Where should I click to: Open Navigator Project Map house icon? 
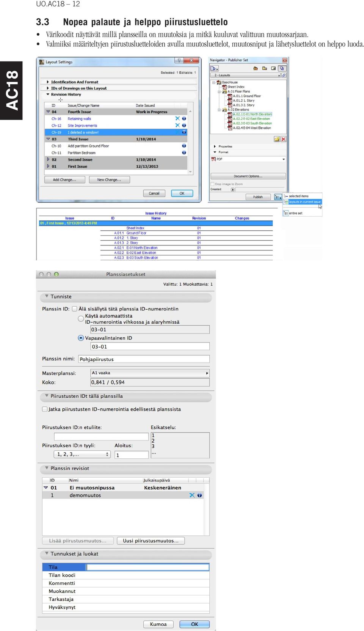coord(256,68)
